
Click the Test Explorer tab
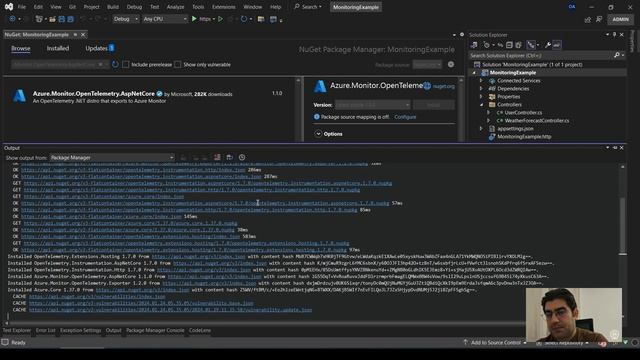[x=17, y=330]
